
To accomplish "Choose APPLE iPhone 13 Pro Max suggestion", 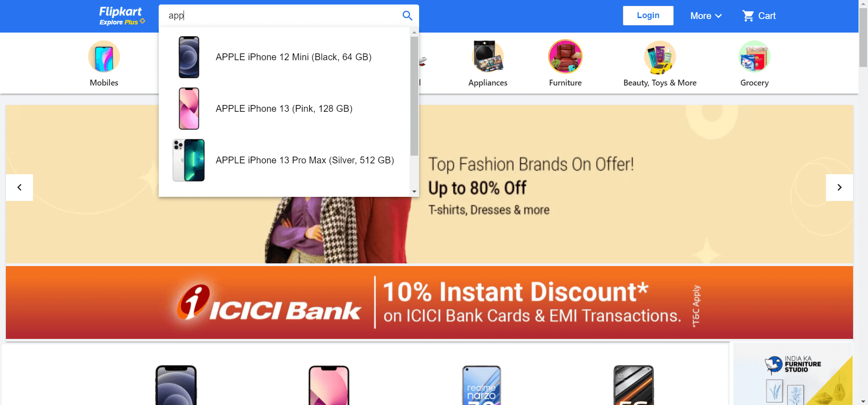I will click(284, 160).
